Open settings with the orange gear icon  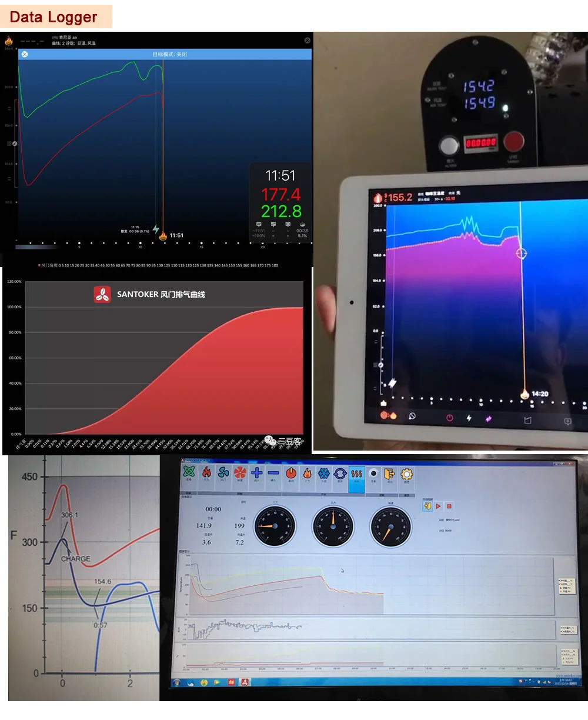[406, 473]
